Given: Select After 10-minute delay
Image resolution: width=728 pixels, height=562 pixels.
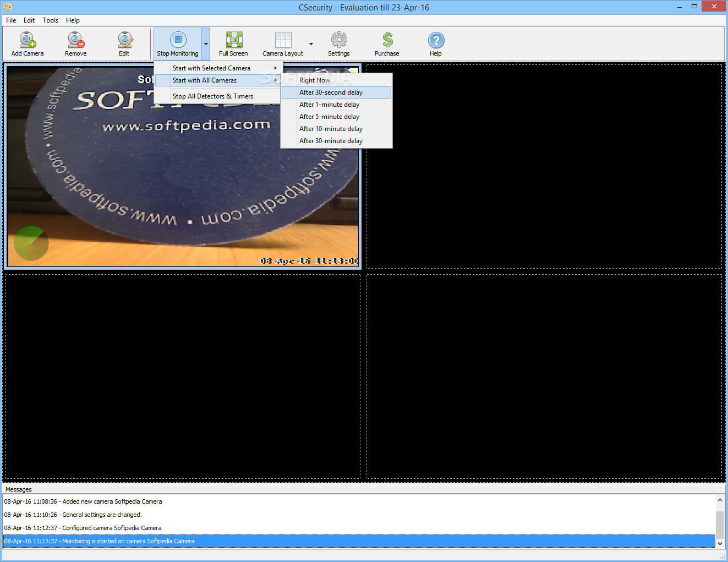Looking at the screenshot, I should (x=336, y=129).
